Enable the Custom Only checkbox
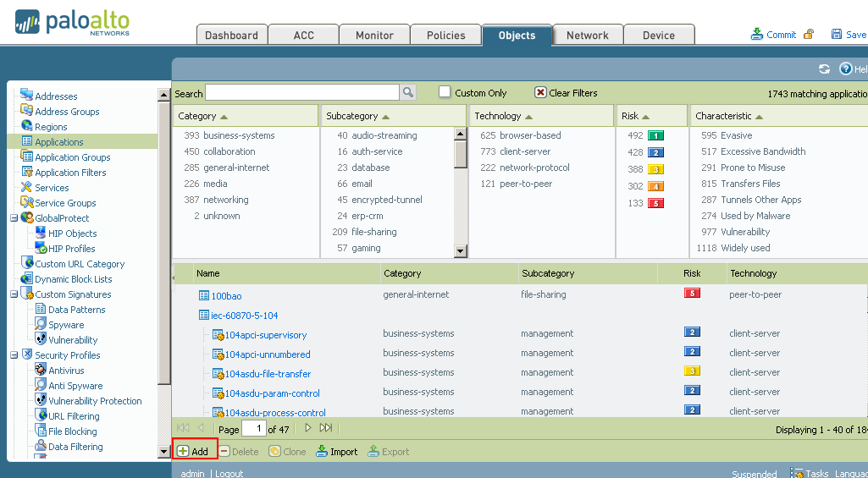 pyautogui.click(x=445, y=92)
